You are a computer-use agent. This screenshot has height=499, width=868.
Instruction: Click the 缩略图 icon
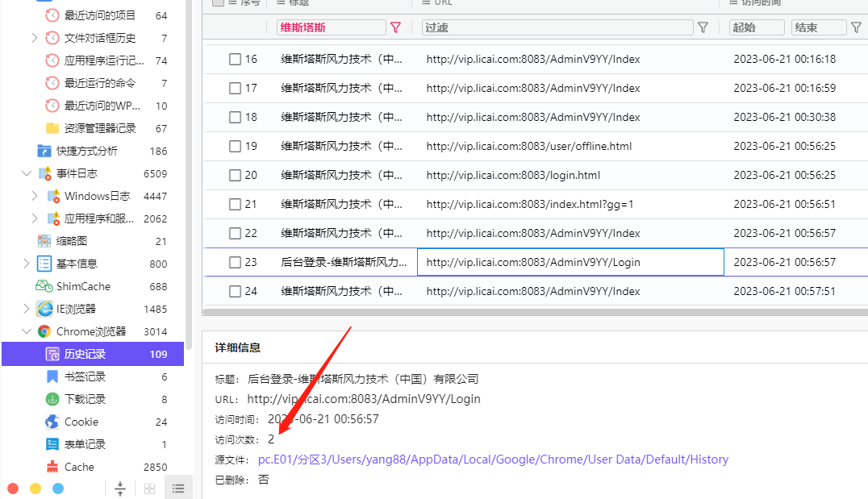click(44, 241)
